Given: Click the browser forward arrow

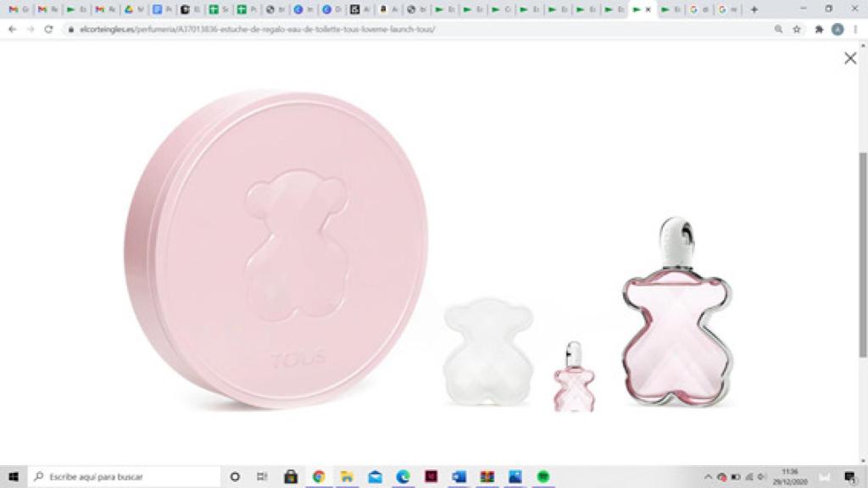Looking at the screenshot, I should pyautogui.click(x=31, y=30).
